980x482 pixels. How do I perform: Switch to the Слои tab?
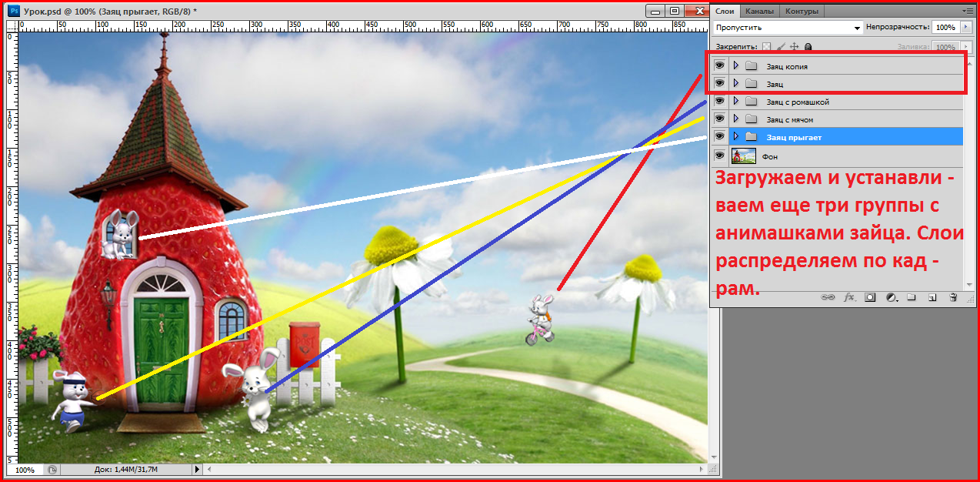tap(725, 11)
